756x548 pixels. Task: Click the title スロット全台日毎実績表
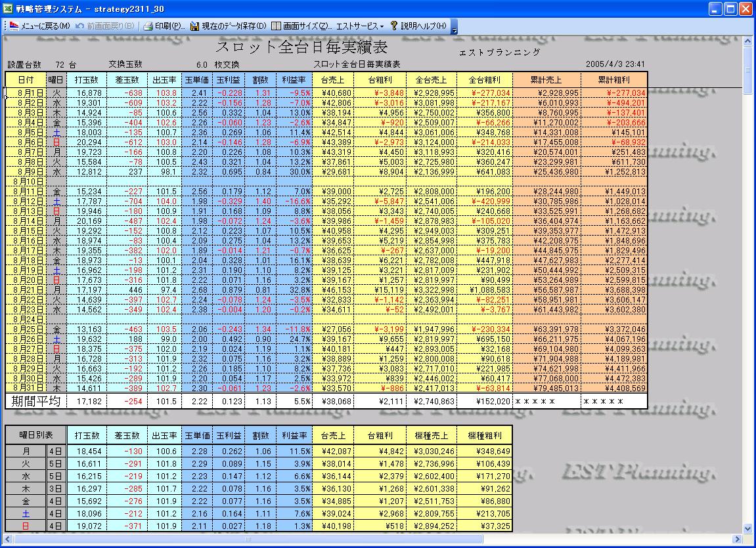[x=301, y=47]
